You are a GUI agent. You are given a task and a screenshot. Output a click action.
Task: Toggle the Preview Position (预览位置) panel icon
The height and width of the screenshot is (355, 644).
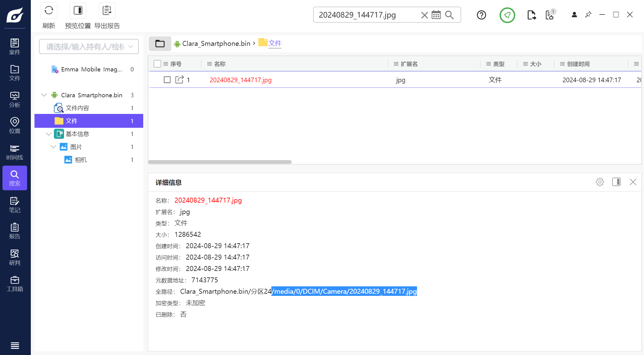pyautogui.click(x=78, y=11)
